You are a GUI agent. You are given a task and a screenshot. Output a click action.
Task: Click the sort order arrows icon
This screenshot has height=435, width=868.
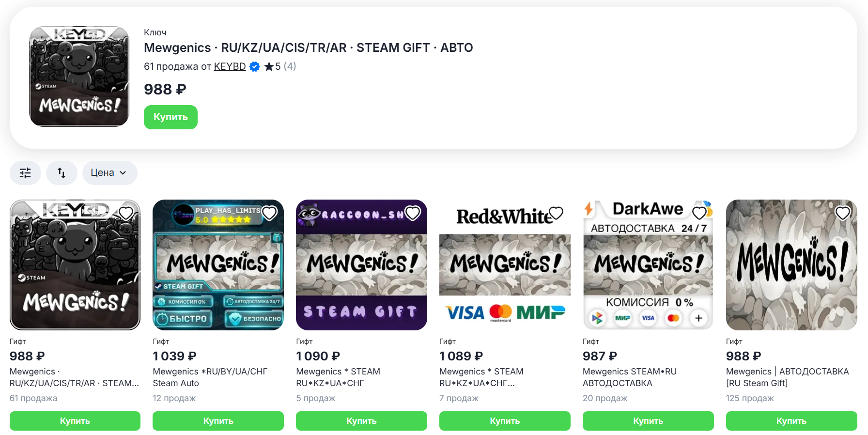point(62,173)
